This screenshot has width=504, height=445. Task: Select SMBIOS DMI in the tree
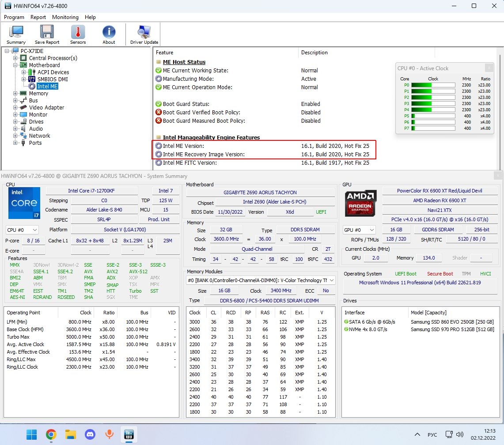53,79
